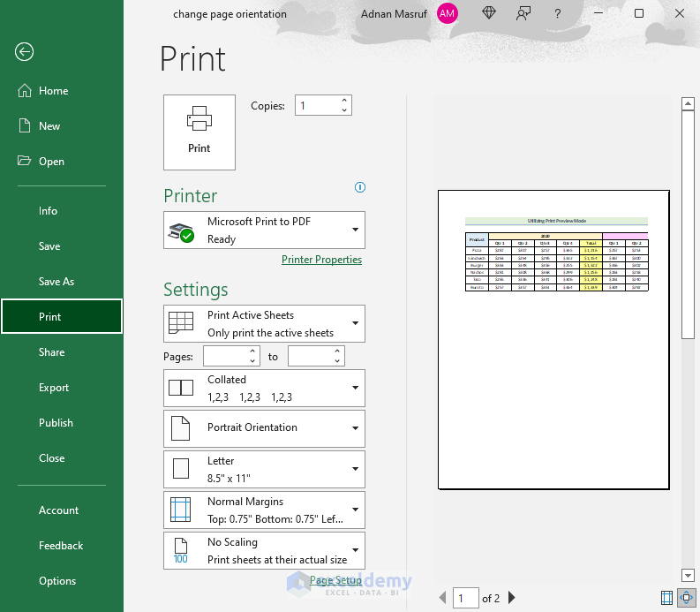
Task: Decrease the Pages end value
Action: [x=337, y=361]
